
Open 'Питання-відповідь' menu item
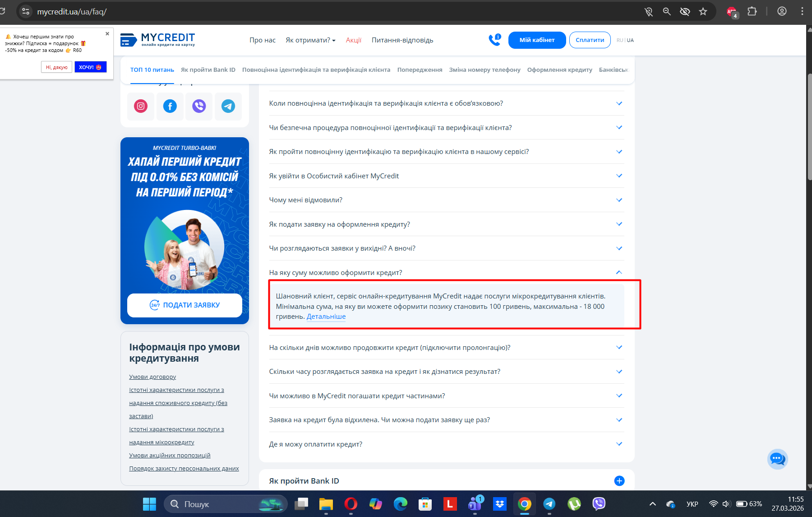pos(402,40)
